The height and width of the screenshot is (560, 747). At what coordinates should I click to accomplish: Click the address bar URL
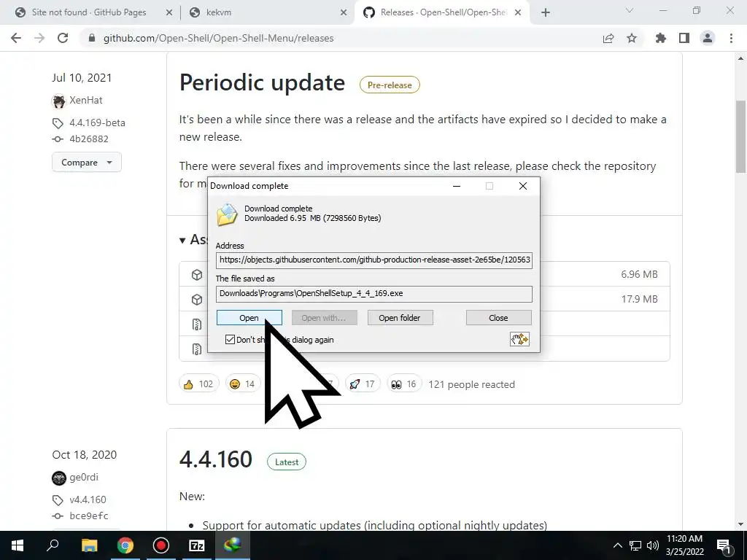(219, 38)
